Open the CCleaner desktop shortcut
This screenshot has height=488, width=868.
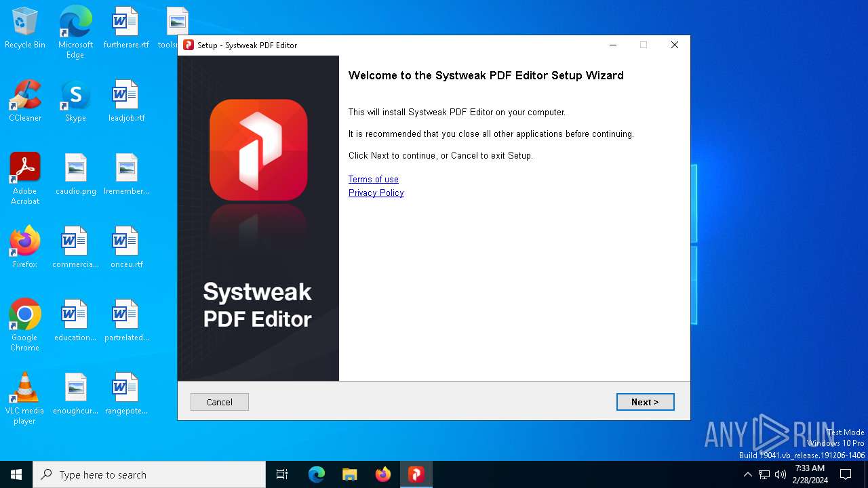tap(25, 101)
